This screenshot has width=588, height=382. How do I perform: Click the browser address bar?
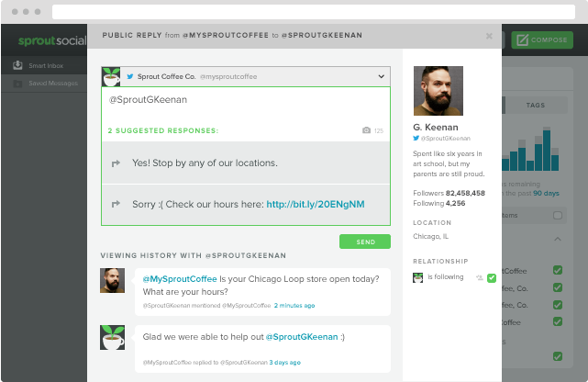pos(314,12)
